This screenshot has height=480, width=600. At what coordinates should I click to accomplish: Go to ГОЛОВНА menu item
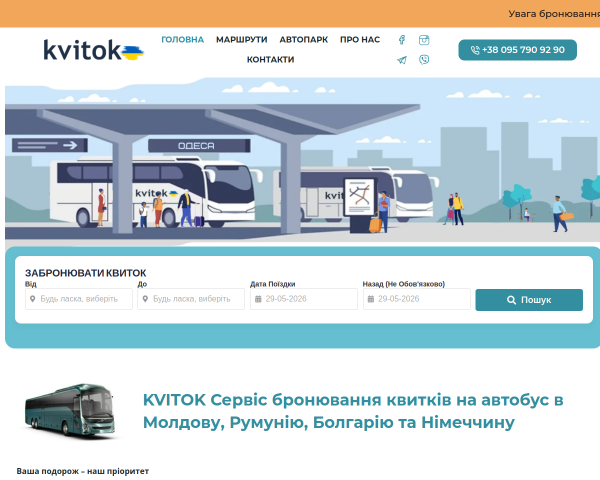(183, 40)
